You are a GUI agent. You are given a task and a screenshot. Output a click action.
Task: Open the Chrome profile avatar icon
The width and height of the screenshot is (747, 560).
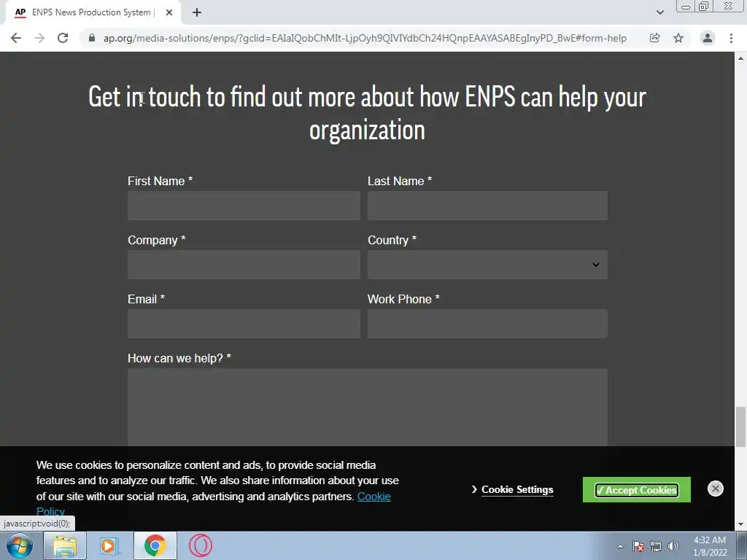pyautogui.click(x=708, y=38)
